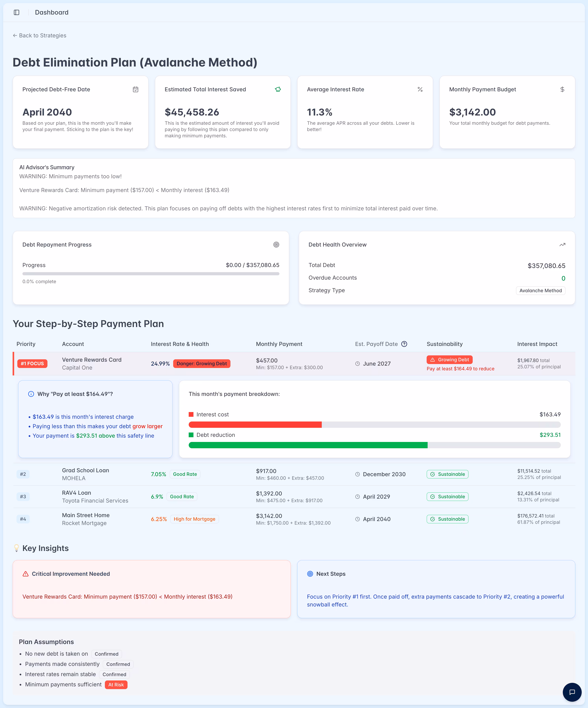Click the Danger: Growing Debt badge

click(x=202, y=363)
